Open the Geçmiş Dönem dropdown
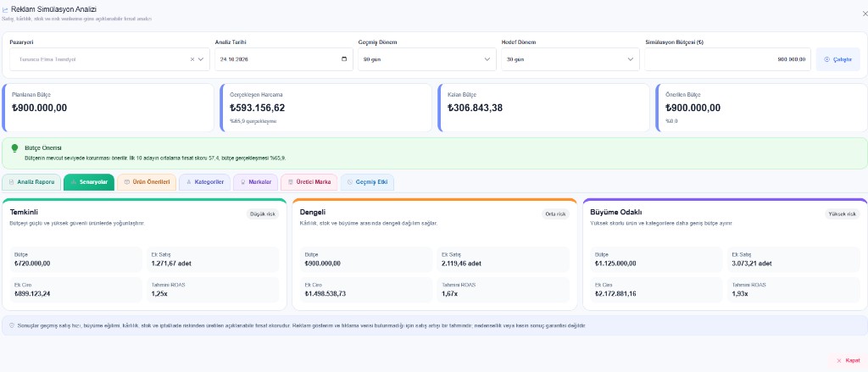The height and width of the screenshot is (372, 868). (x=427, y=59)
